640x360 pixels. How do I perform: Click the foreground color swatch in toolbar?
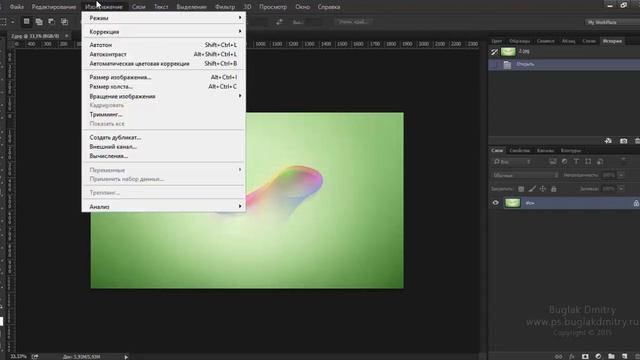click(x=1, y=321)
